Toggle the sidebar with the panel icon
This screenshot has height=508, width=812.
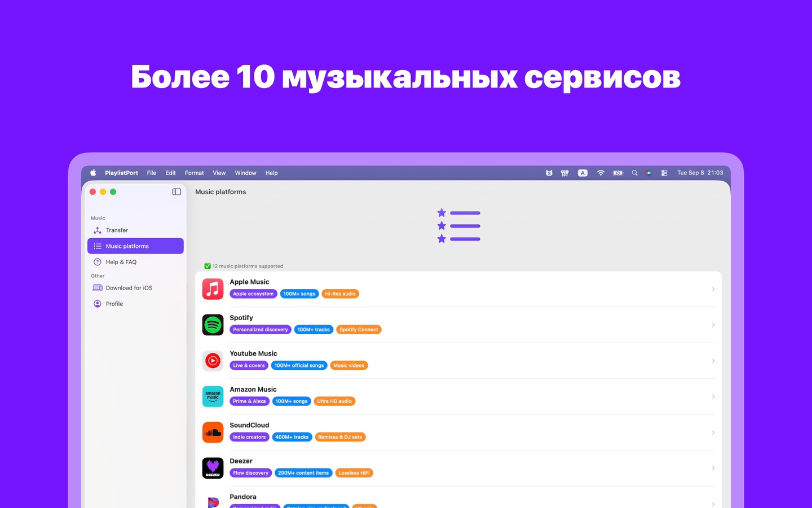tap(176, 192)
